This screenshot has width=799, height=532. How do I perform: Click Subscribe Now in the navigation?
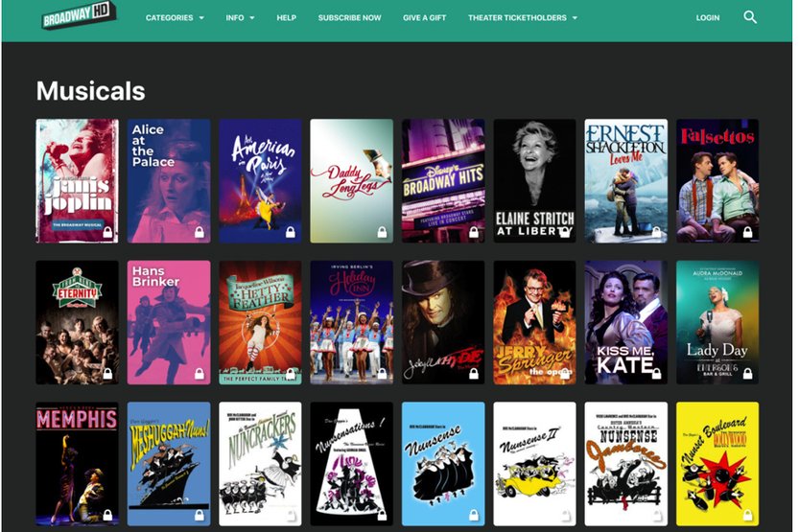coord(349,18)
